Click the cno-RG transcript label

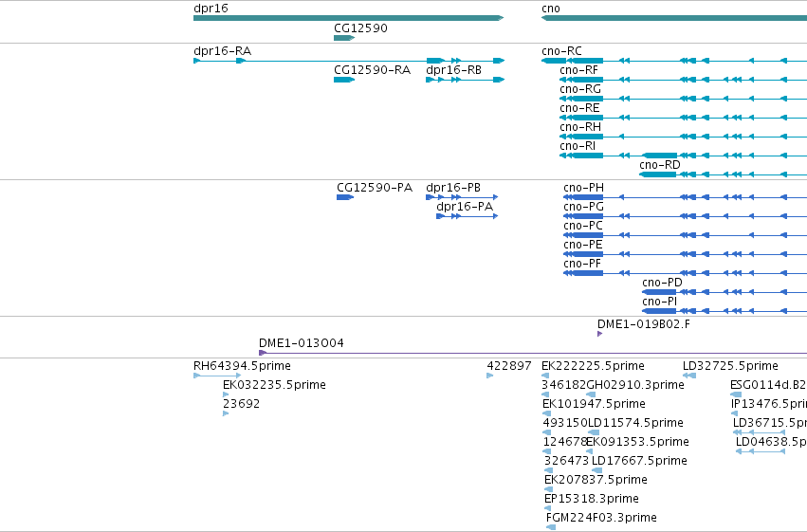(x=580, y=89)
